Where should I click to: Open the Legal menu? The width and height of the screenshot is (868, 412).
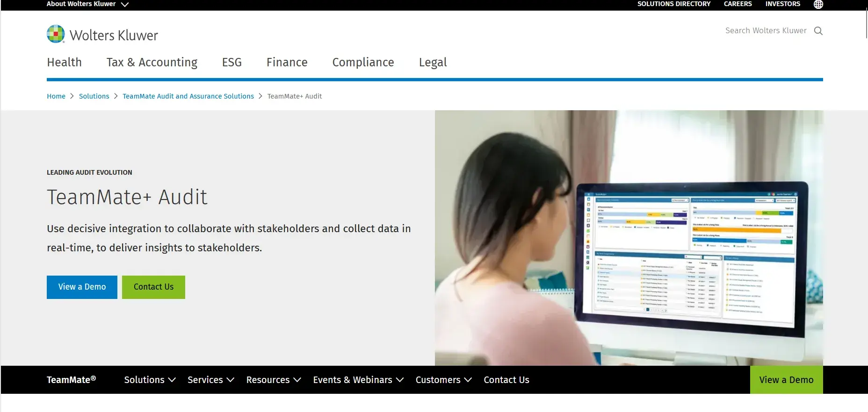coord(433,62)
